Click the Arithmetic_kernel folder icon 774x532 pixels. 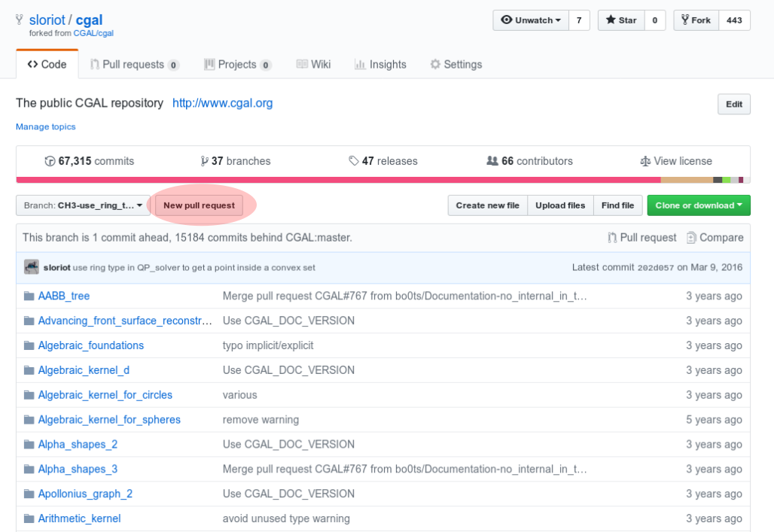tap(29, 518)
